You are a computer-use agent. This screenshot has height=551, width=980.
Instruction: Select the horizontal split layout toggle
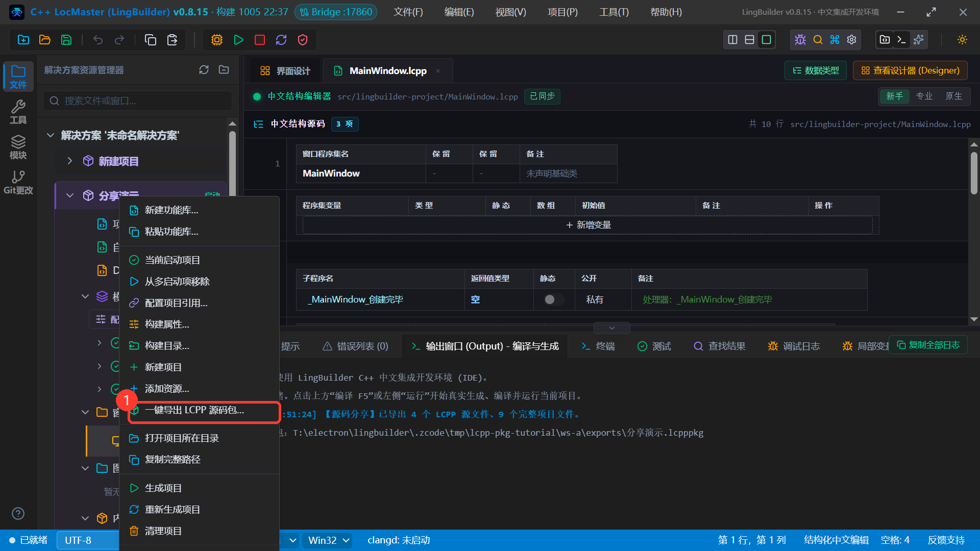tap(749, 40)
